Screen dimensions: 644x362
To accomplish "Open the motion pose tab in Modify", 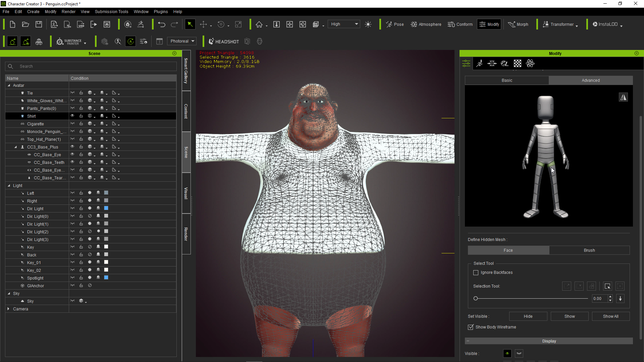I will (x=479, y=63).
